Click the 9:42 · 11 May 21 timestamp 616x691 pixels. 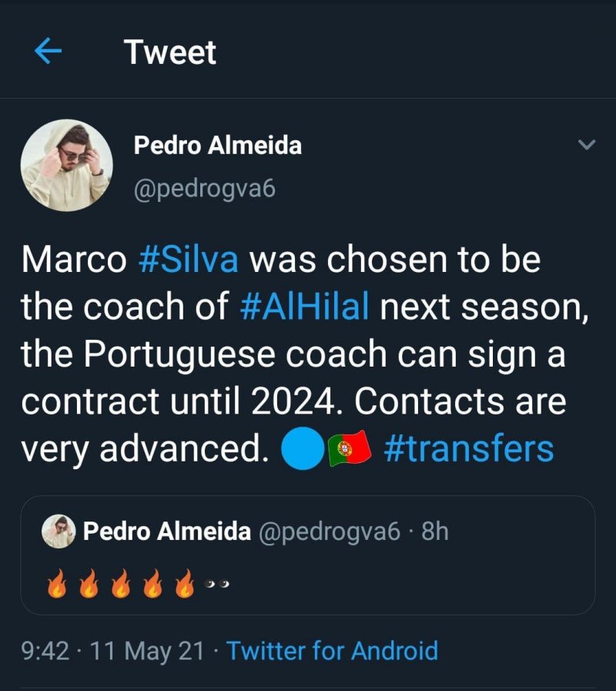point(112,651)
